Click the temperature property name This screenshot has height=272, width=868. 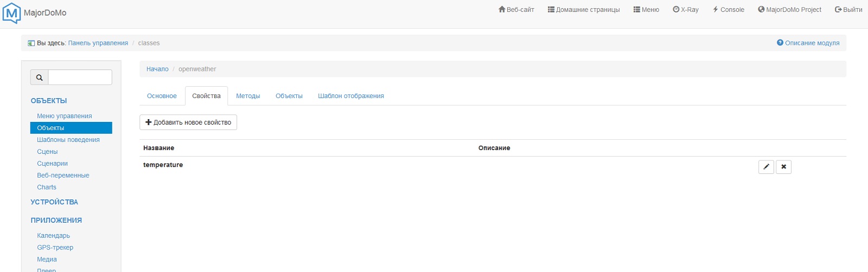163,165
